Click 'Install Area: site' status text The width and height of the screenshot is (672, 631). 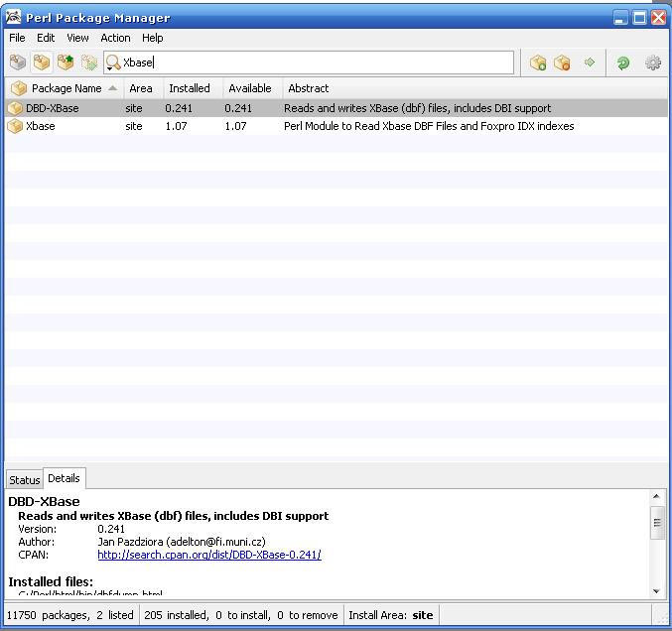pyautogui.click(x=390, y=615)
